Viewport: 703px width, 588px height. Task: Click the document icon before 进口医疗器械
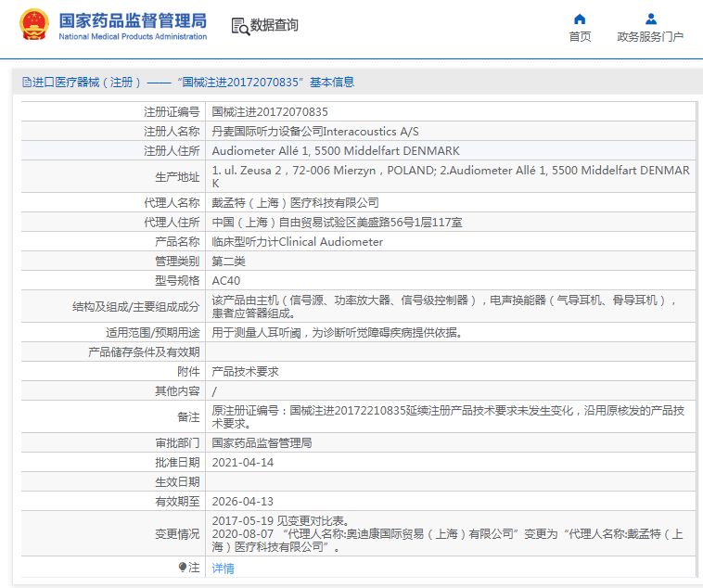click(27, 82)
